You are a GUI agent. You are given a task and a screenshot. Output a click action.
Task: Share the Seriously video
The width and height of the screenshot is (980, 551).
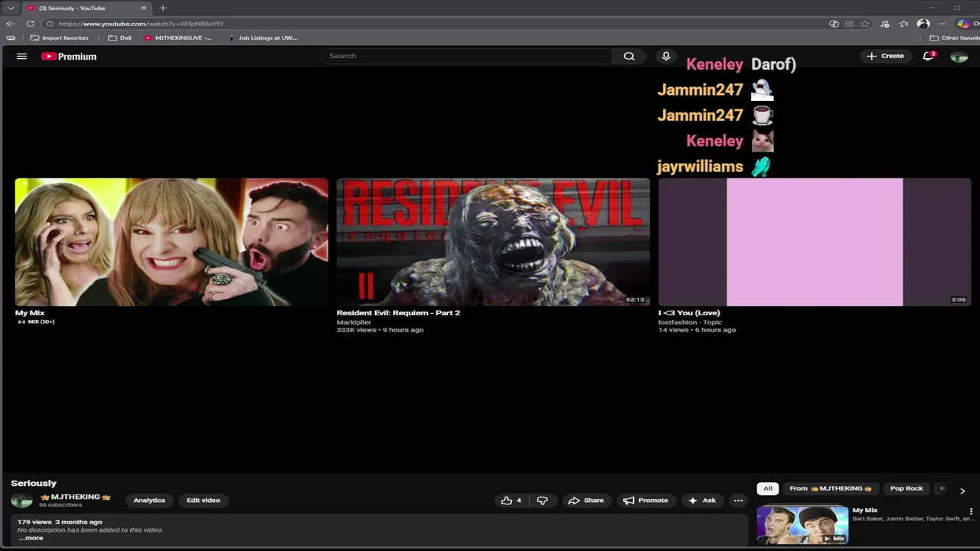[x=586, y=500]
